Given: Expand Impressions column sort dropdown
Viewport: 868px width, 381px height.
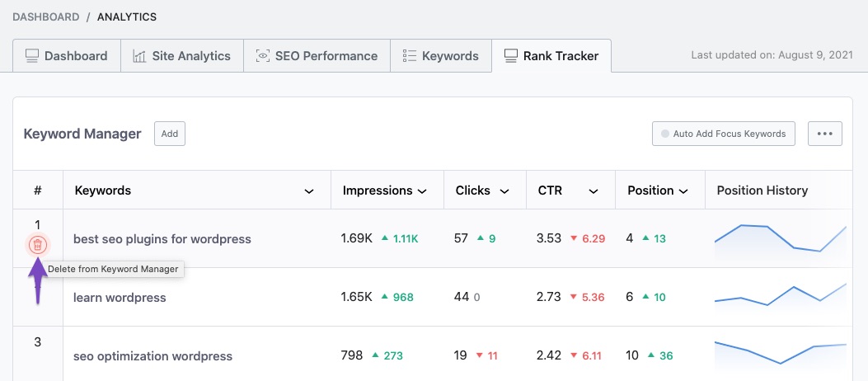Looking at the screenshot, I should click(422, 191).
